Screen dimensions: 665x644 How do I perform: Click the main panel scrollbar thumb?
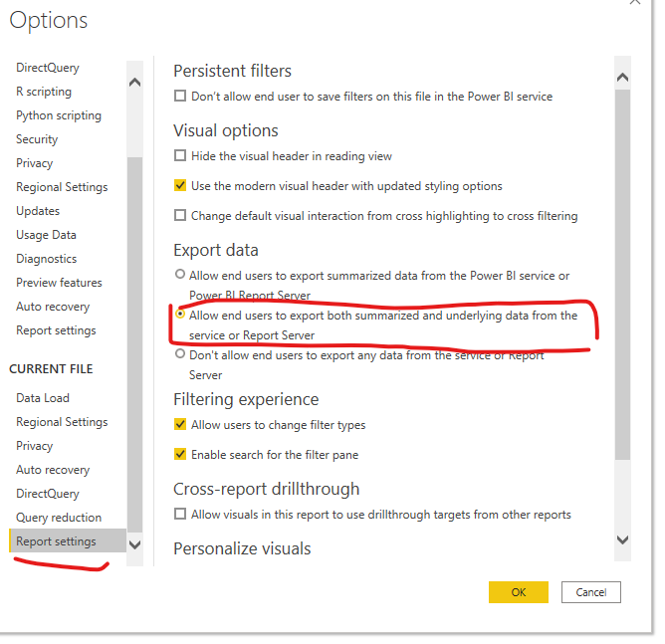coord(622,275)
